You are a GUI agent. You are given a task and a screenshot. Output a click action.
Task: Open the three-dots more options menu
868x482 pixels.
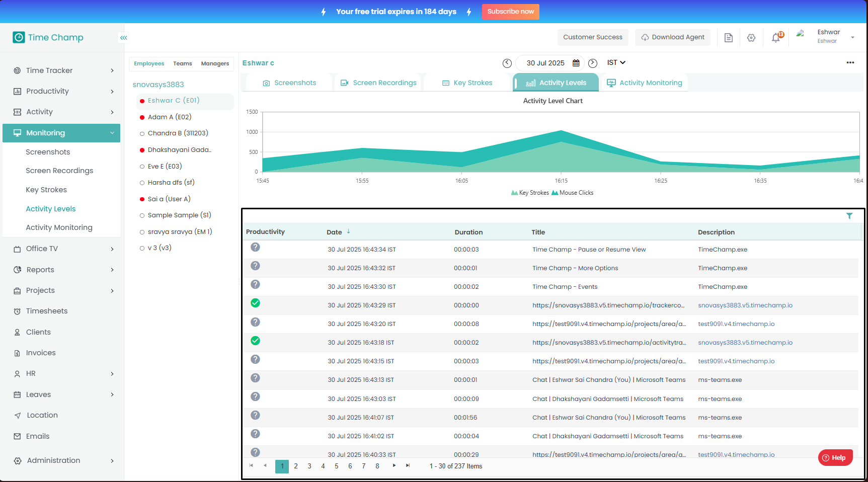[x=850, y=63]
